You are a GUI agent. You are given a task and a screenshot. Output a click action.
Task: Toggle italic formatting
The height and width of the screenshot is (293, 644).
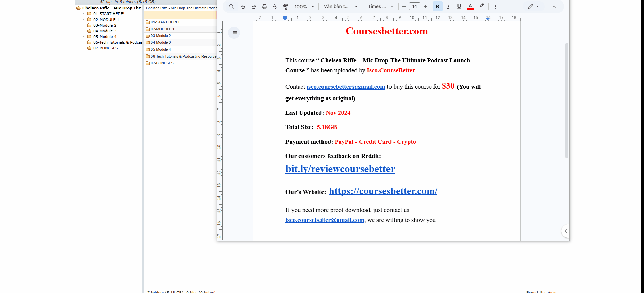pyautogui.click(x=448, y=7)
